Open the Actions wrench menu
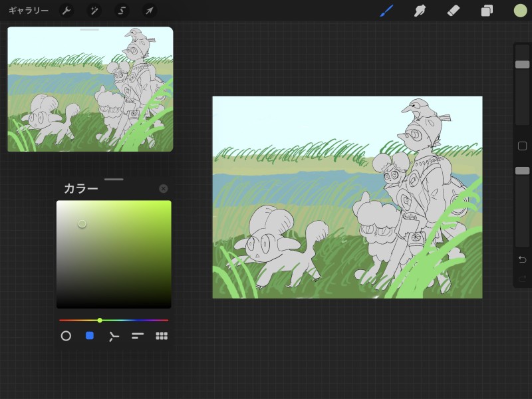The height and width of the screenshot is (399, 532). coord(66,11)
